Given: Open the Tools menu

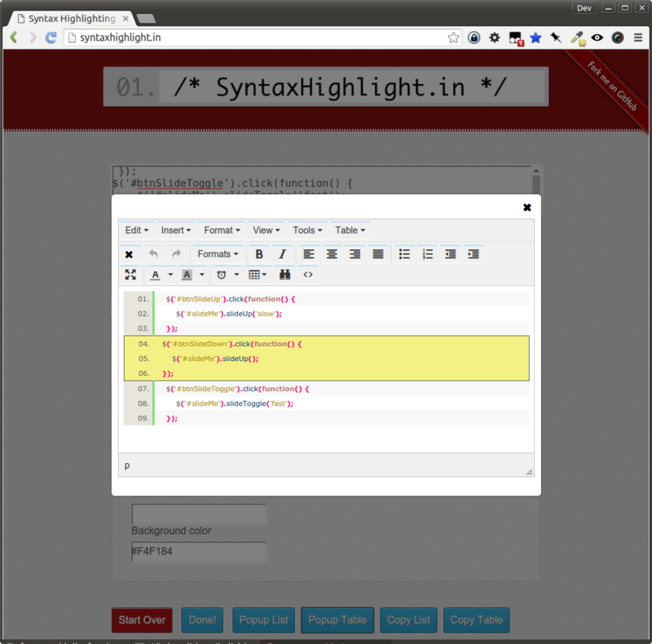Looking at the screenshot, I should coord(308,230).
